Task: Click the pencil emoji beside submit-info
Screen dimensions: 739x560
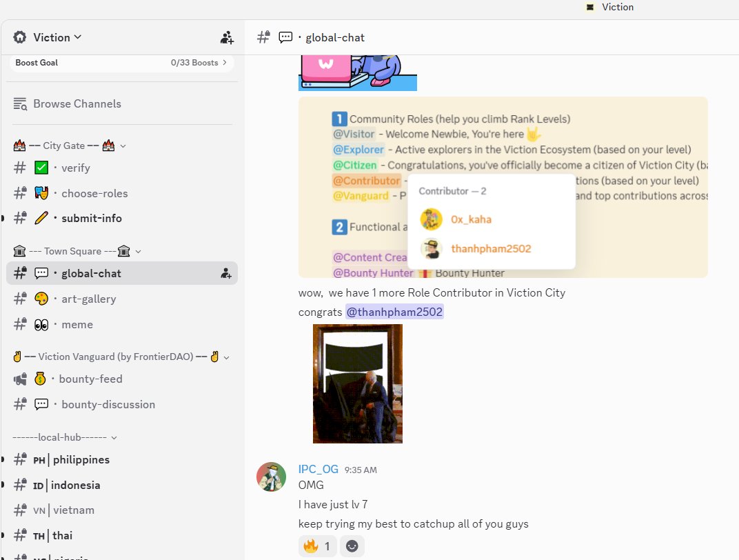Action: pyautogui.click(x=41, y=218)
